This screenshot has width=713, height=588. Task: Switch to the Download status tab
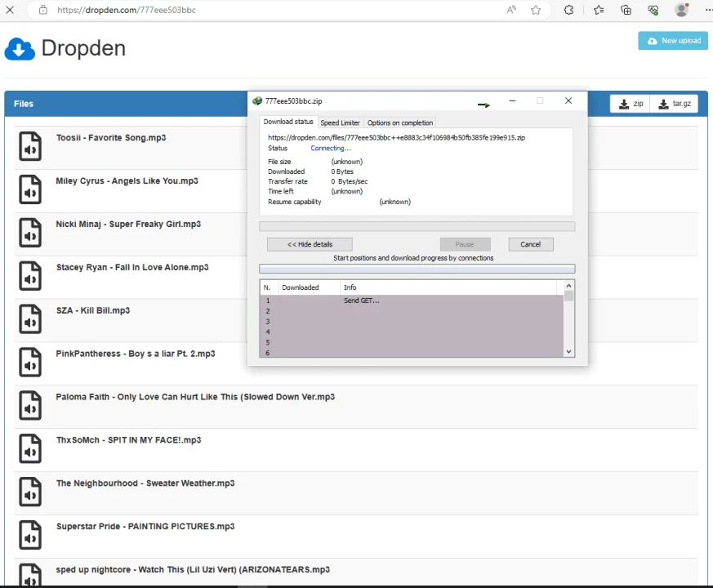[x=288, y=122]
